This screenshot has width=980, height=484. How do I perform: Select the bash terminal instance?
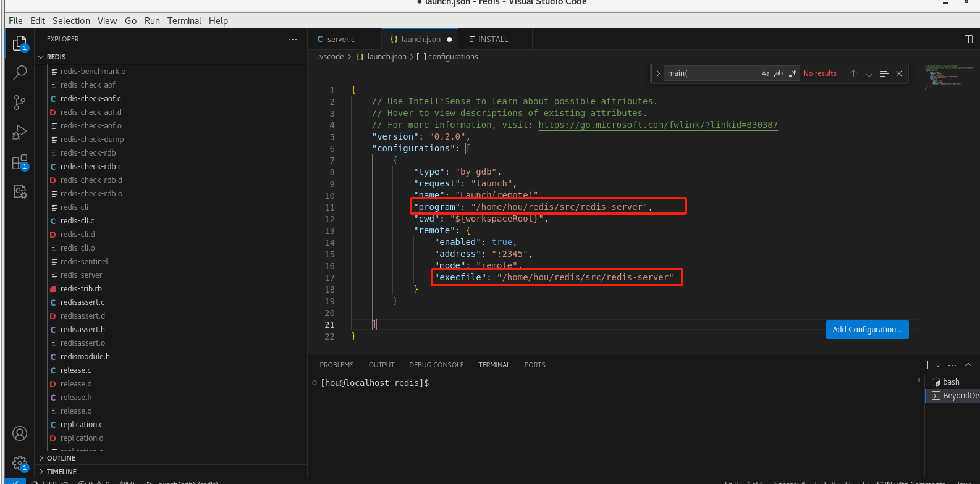[952, 382]
